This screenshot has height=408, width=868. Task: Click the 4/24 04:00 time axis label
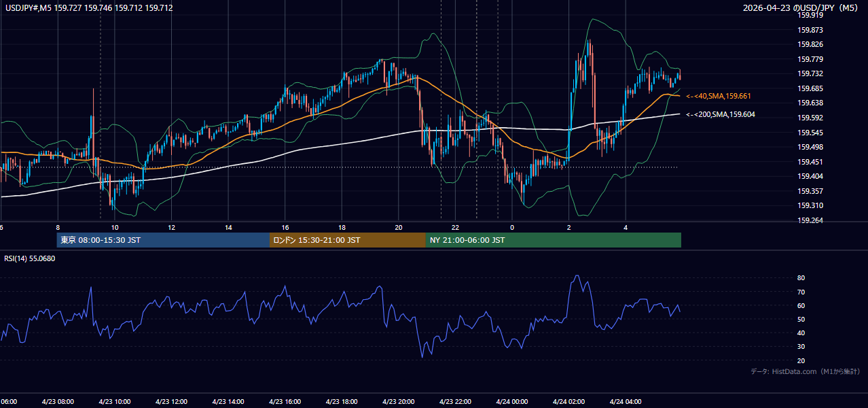(626, 402)
